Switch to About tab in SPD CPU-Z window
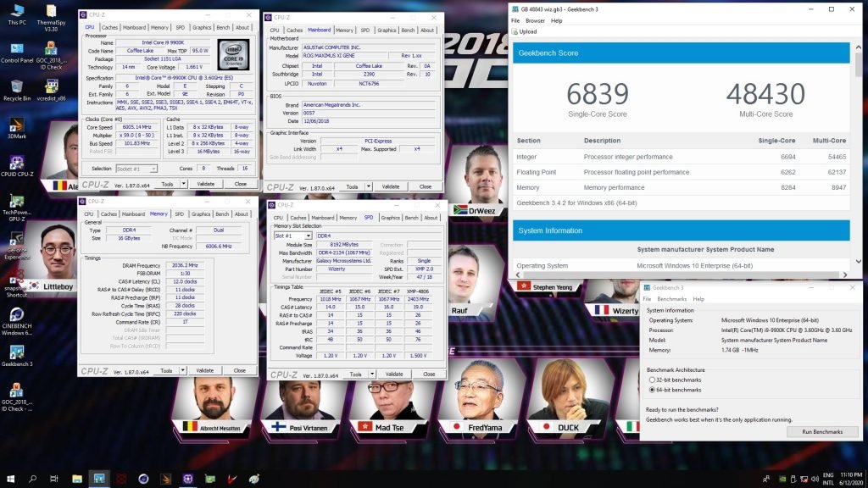The width and height of the screenshot is (868, 488). (431, 218)
